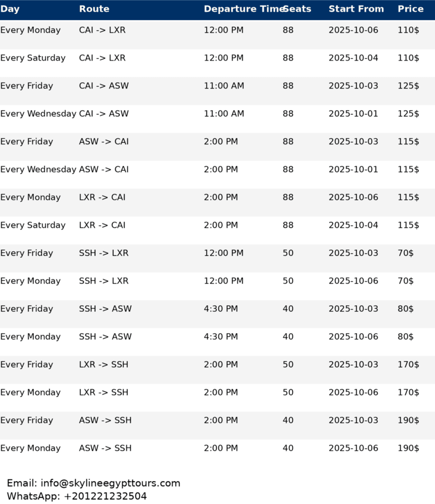Screen dimensions: 435x504
Task: Click the WhatsApp number +201221232504
Action: [105, 497]
